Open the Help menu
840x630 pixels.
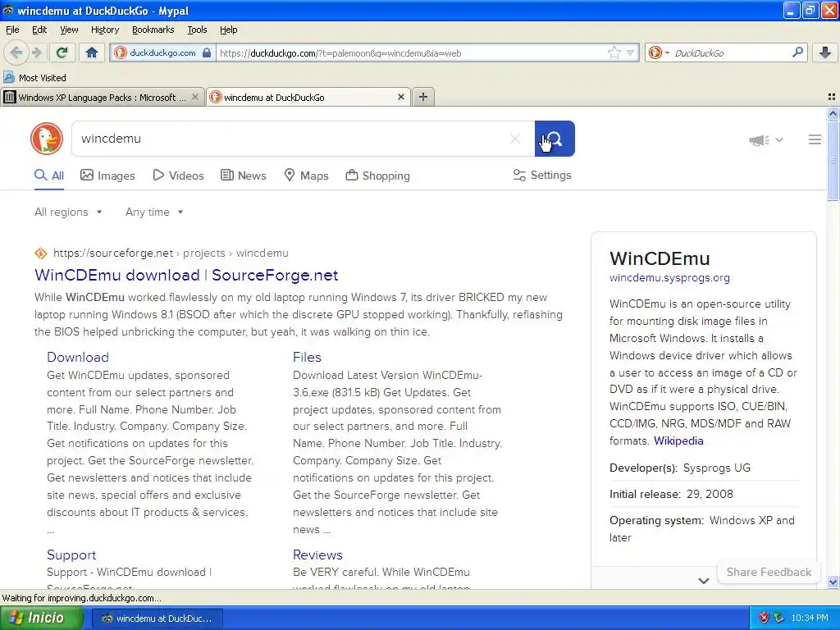pyautogui.click(x=228, y=30)
